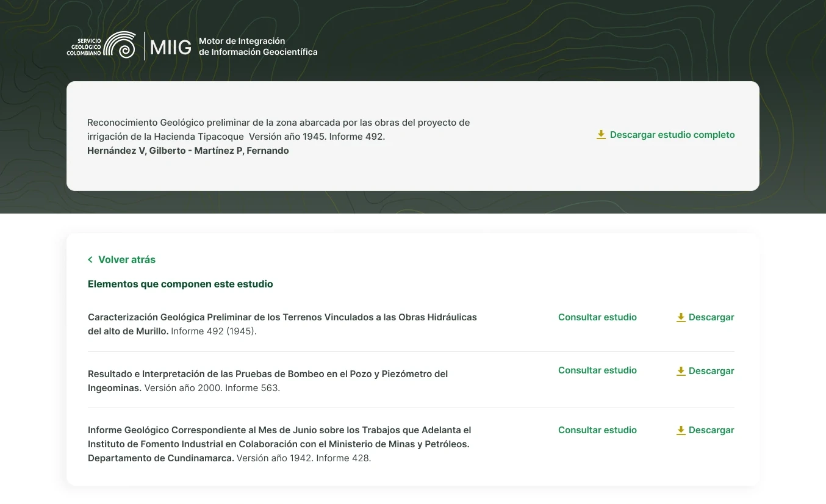Click the Informe Geológico Correspondiente al Mes de Junio title

point(279,444)
